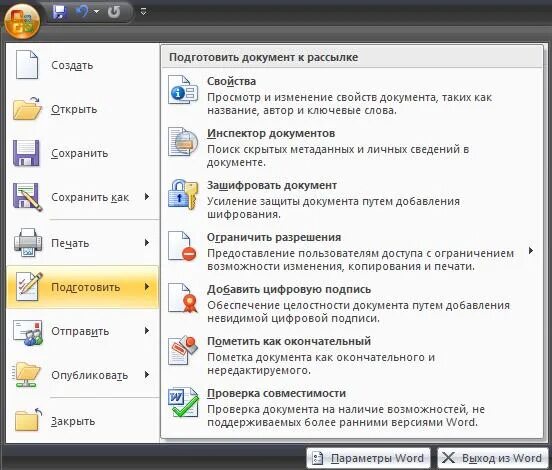Click the Подготовить документ к рассылке header

[x=263, y=57]
